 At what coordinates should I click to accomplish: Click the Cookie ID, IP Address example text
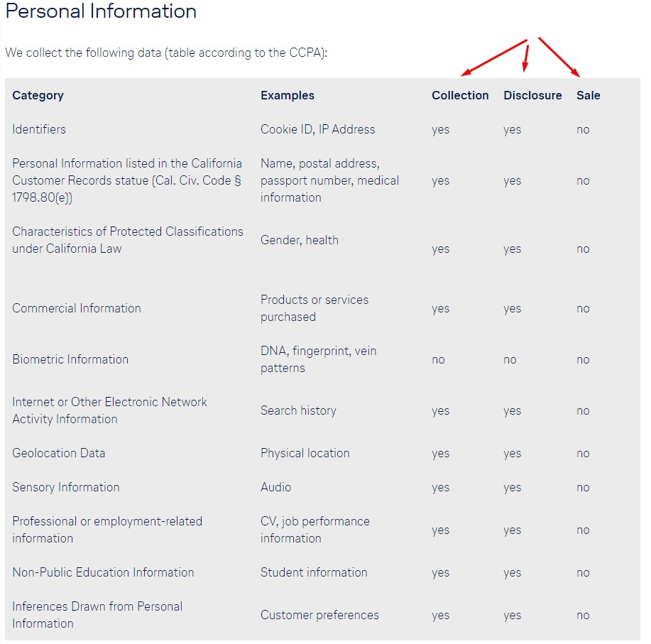coord(317,129)
